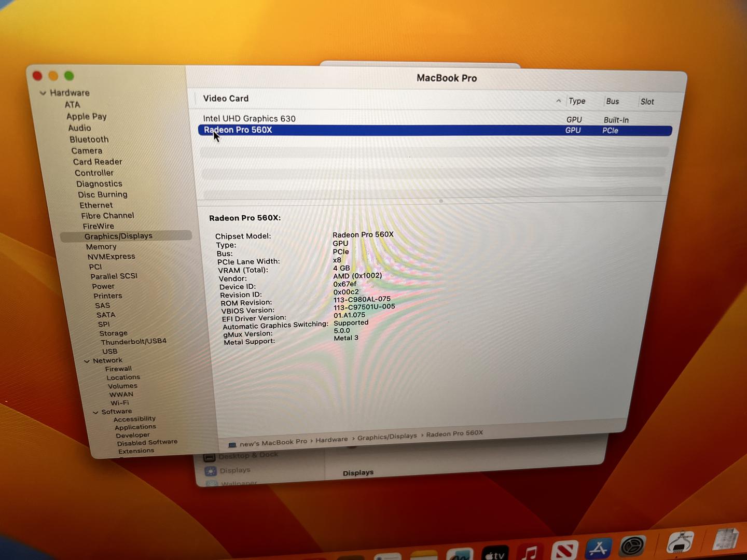Select Disc Burning in the sidebar

click(x=103, y=194)
